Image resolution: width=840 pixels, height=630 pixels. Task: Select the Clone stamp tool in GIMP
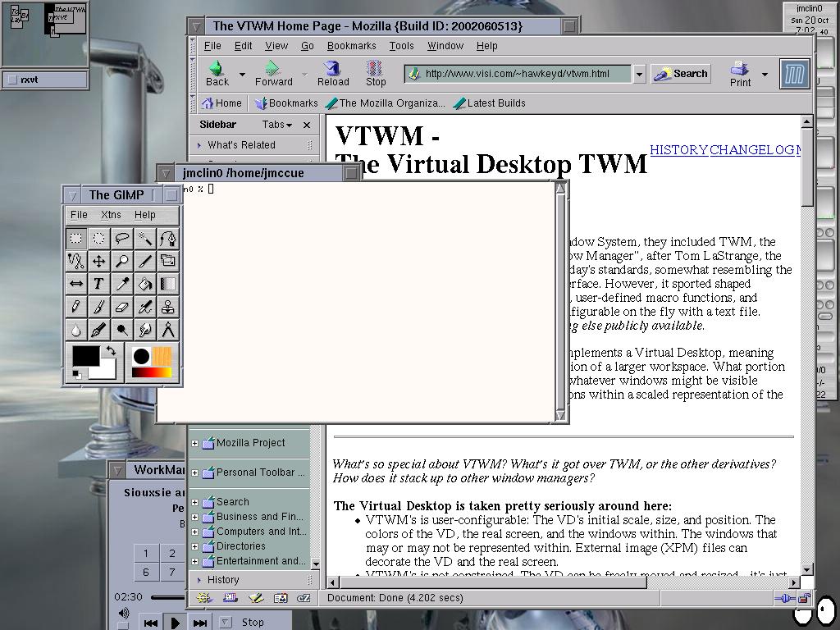(x=167, y=307)
